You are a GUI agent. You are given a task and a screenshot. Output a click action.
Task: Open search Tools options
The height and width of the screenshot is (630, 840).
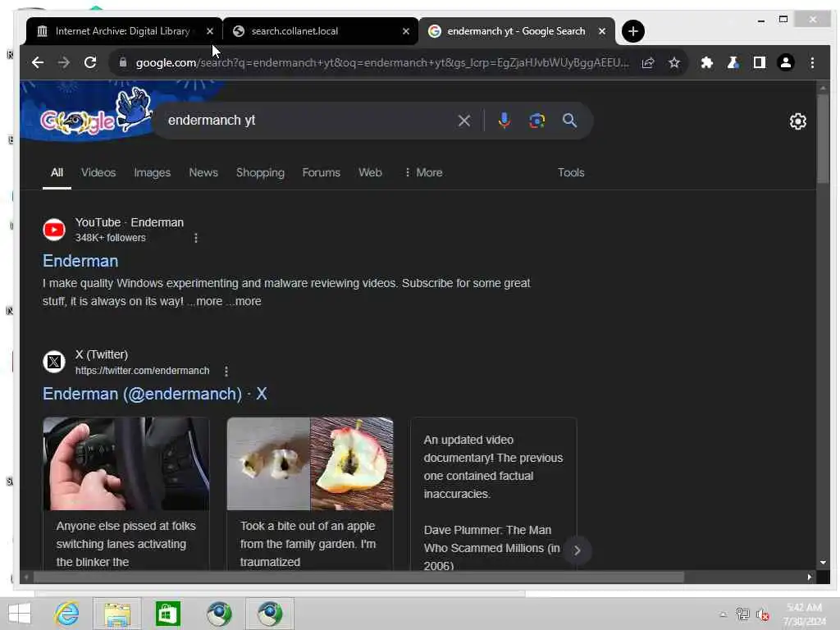click(x=571, y=173)
